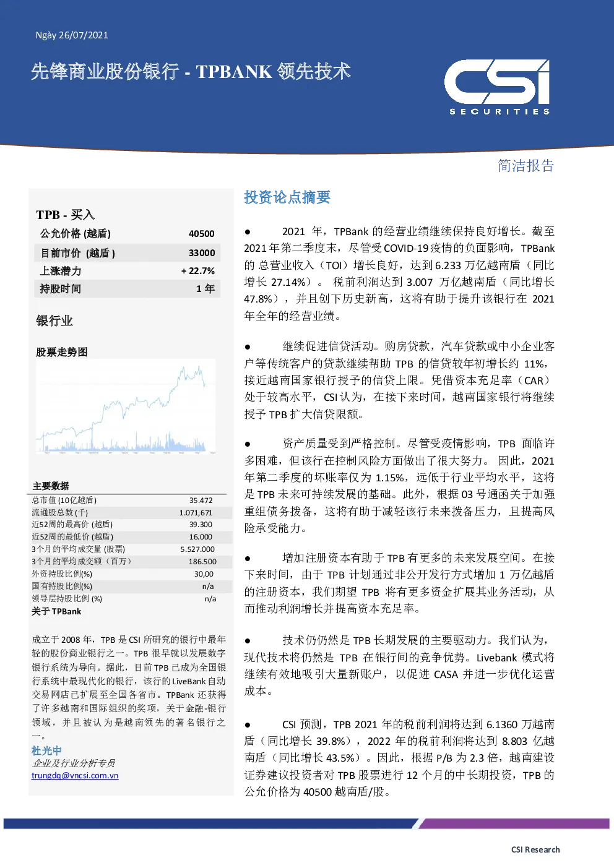The width and height of the screenshot is (614, 868).
Task: Click the fair price value 40500
Action: 202,234
